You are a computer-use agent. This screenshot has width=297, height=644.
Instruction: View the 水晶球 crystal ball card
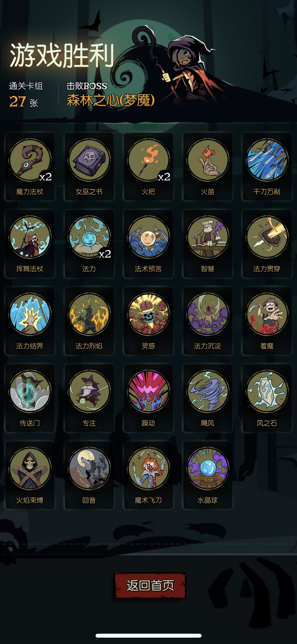click(x=208, y=475)
